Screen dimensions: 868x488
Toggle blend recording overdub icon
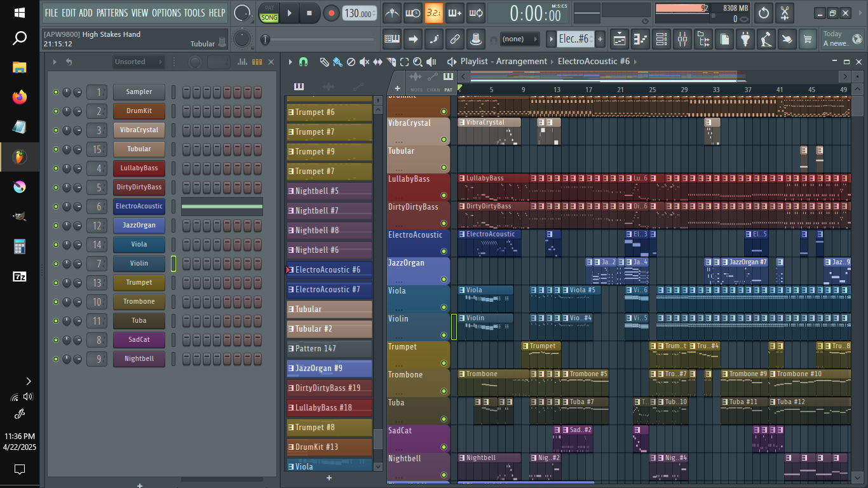click(455, 13)
